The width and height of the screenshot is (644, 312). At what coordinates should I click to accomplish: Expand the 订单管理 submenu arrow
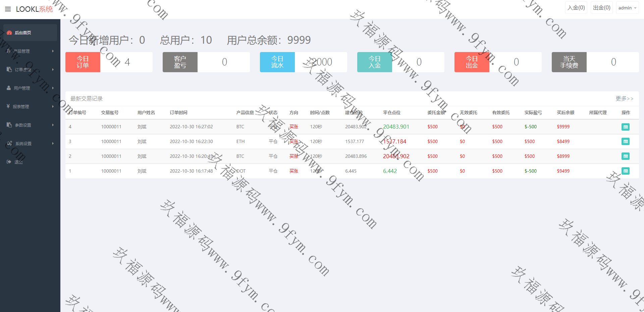coord(53,70)
